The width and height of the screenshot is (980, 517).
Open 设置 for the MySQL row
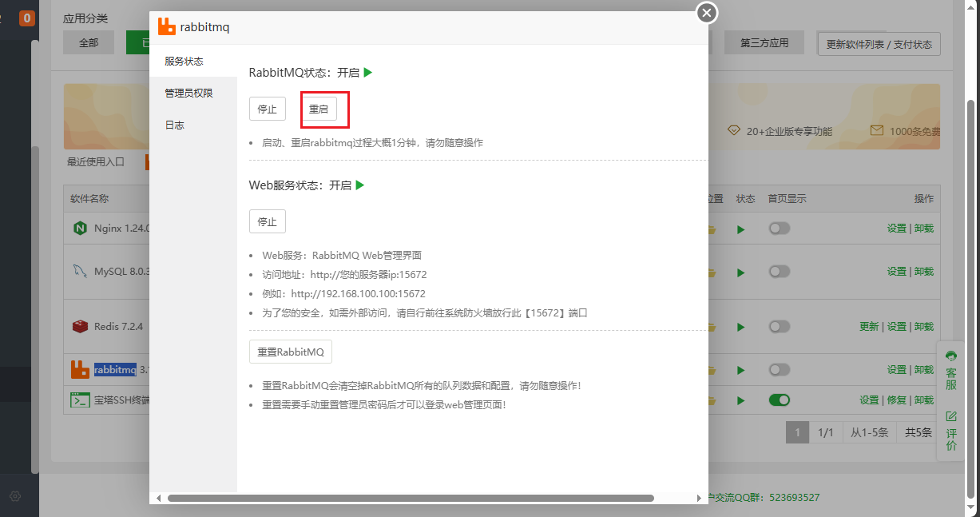896,272
